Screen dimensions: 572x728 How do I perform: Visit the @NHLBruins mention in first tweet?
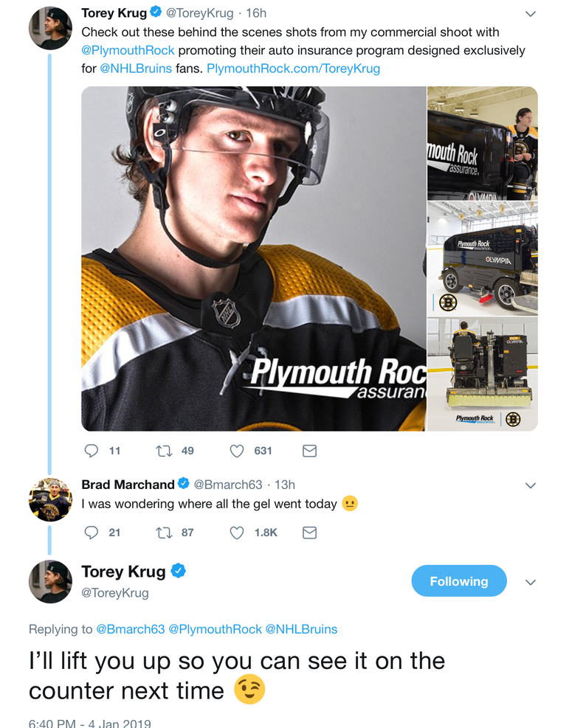(136, 69)
